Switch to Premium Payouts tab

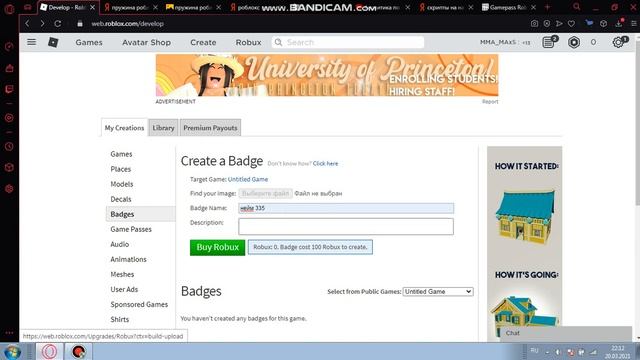[210, 128]
